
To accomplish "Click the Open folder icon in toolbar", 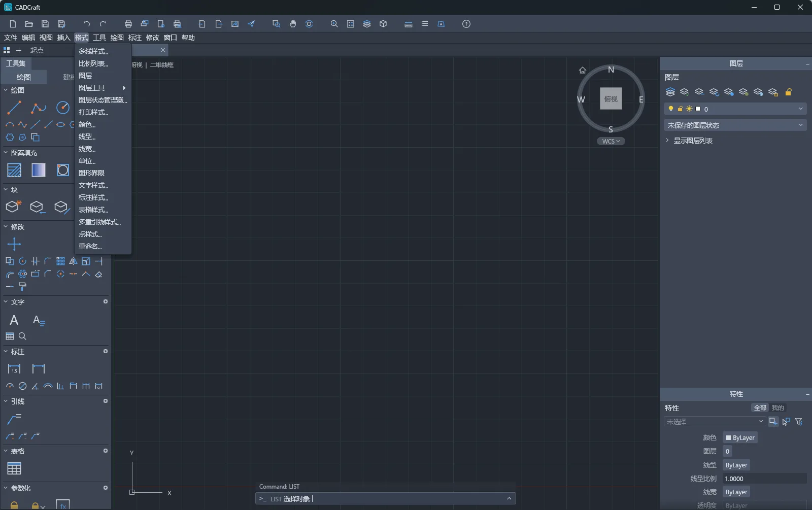I will coord(29,24).
